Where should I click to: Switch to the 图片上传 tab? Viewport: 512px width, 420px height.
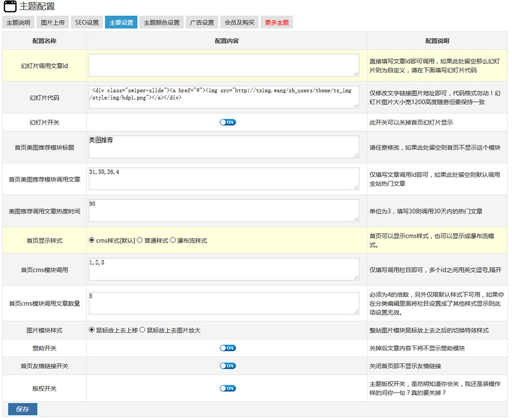[x=52, y=23]
